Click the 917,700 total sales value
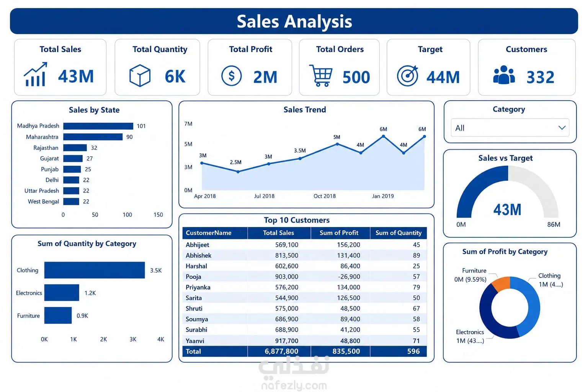The image size is (588, 392). pyautogui.click(x=287, y=341)
